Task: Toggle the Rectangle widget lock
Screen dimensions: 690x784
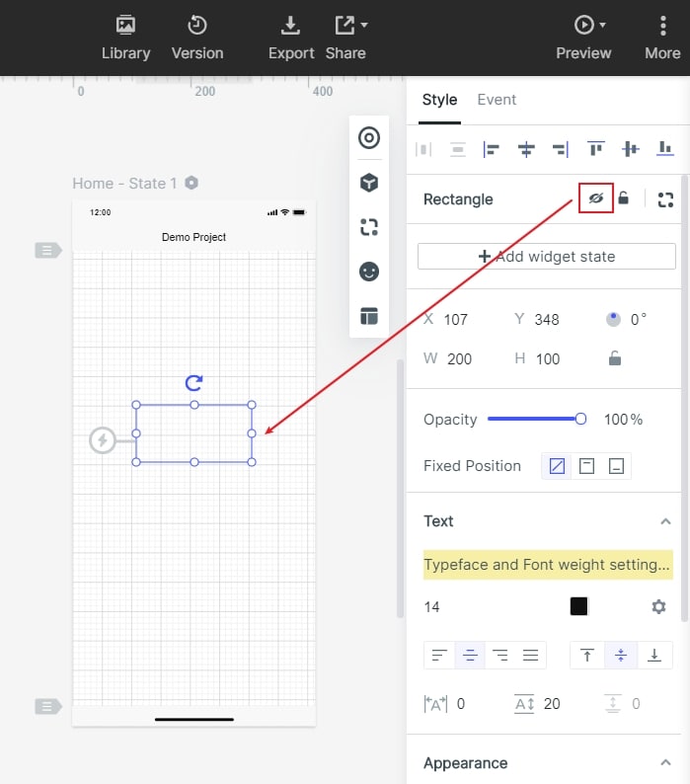Action: [x=623, y=198]
